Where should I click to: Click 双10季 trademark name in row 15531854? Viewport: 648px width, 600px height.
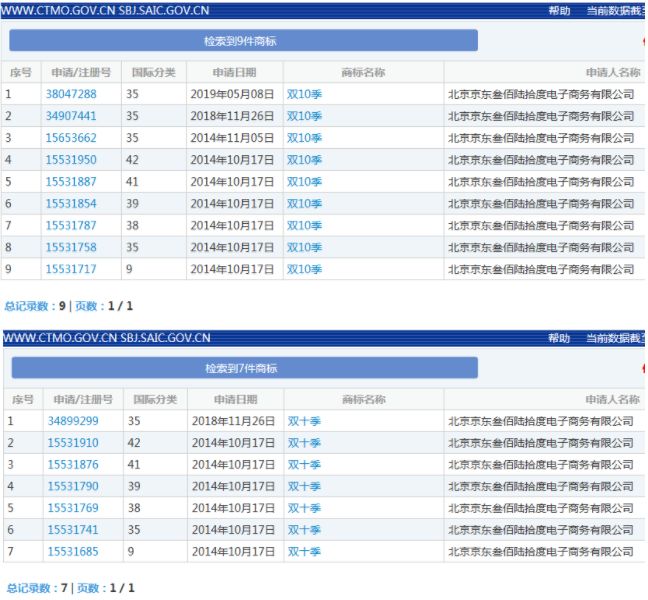click(304, 204)
